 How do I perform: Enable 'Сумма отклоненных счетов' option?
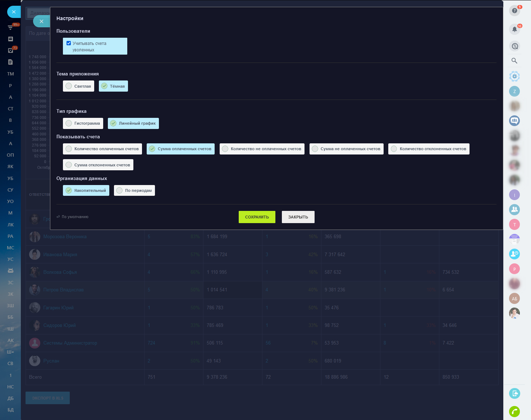(x=98, y=165)
